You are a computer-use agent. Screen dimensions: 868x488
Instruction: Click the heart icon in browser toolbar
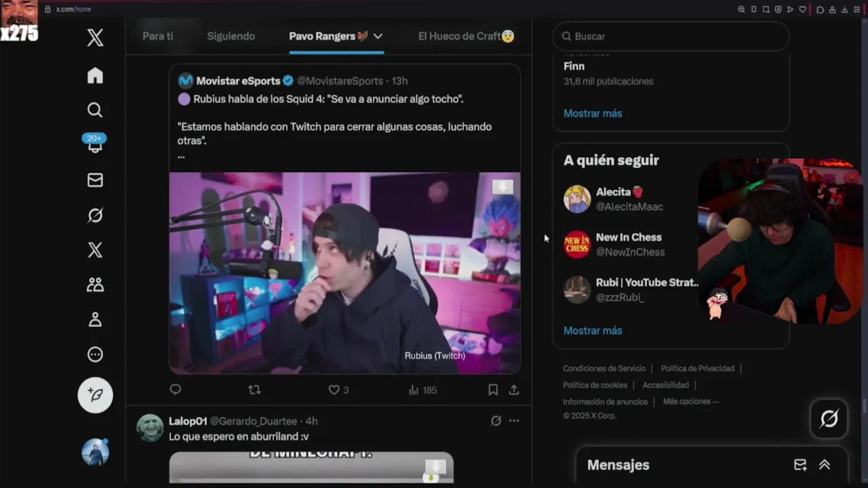[803, 9]
